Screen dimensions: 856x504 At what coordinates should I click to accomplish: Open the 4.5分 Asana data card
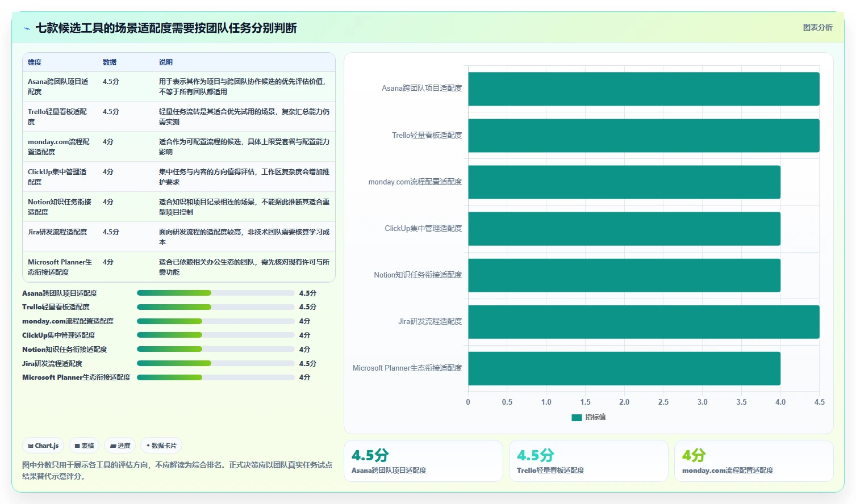tap(423, 461)
